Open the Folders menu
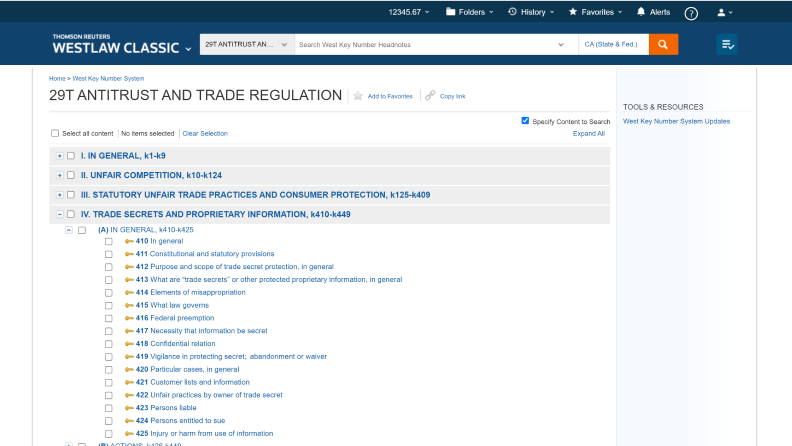 (x=465, y=12)
